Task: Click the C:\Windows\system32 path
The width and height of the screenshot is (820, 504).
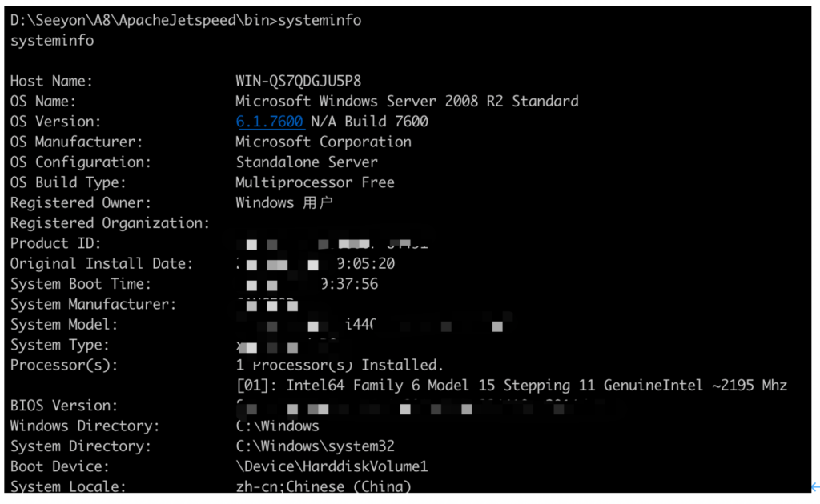Action: pos(315,446)
